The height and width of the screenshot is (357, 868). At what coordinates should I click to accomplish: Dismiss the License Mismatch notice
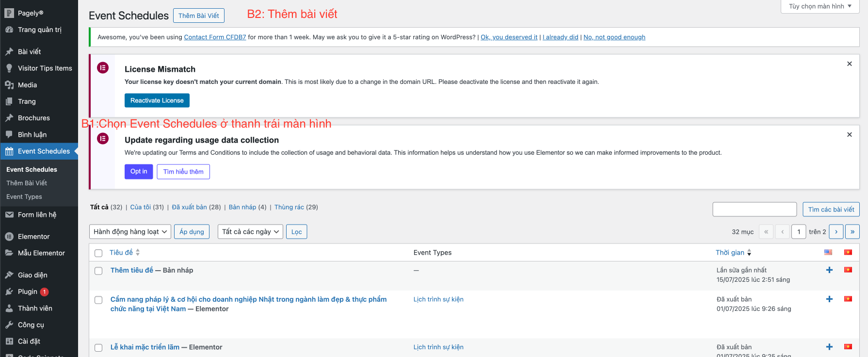point(849,64)
